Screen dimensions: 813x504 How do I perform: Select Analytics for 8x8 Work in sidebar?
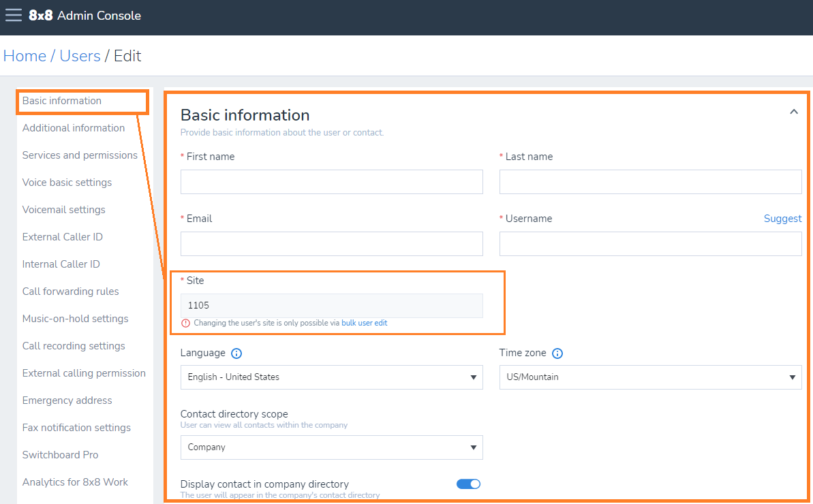(75, 482)
